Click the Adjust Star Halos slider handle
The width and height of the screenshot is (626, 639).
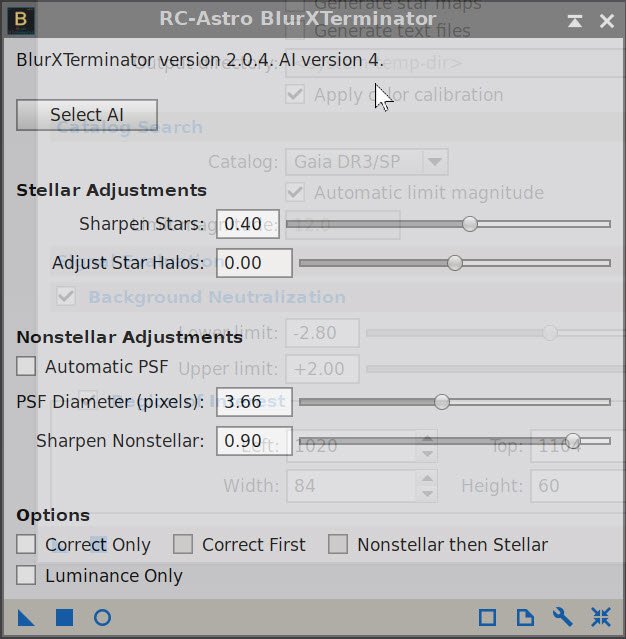[455, 263]
